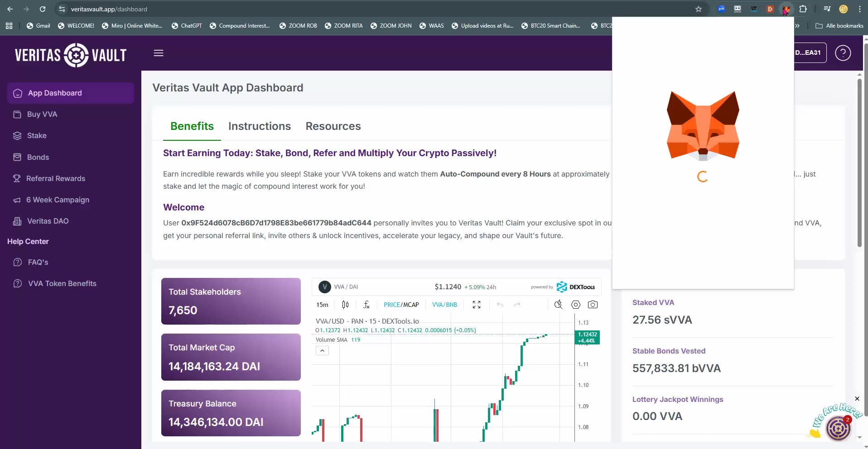The width and height of the screenshot is (868, 449).
Task: Open FAQ's under Help Center
Action: coord(38,262)
